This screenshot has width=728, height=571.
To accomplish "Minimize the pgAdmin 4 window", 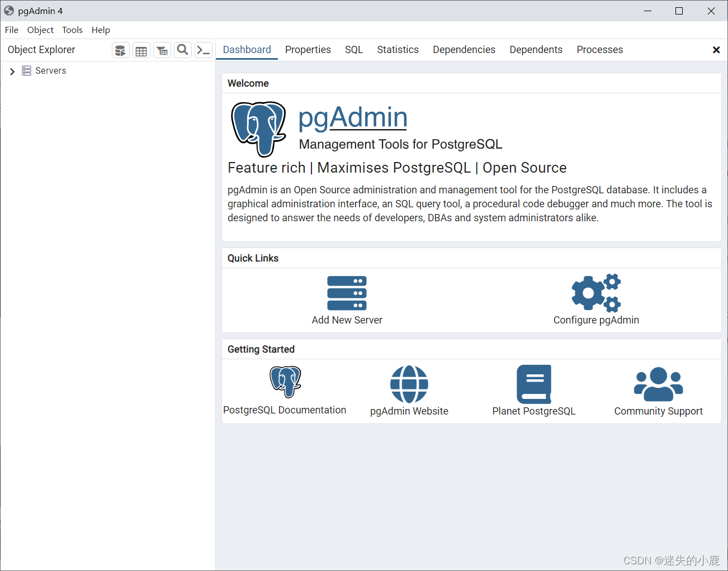I will 648,11.
